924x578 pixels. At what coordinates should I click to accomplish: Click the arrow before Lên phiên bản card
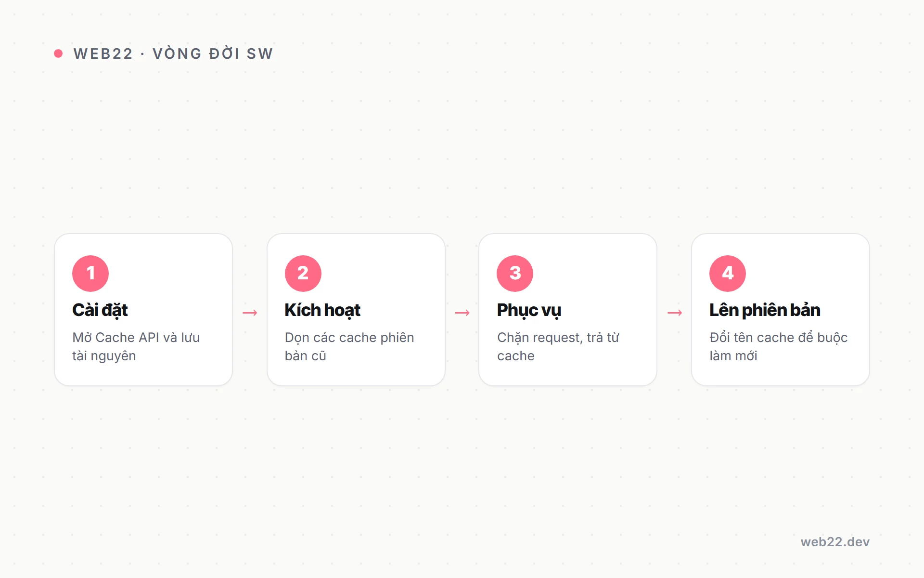[675, 313]
